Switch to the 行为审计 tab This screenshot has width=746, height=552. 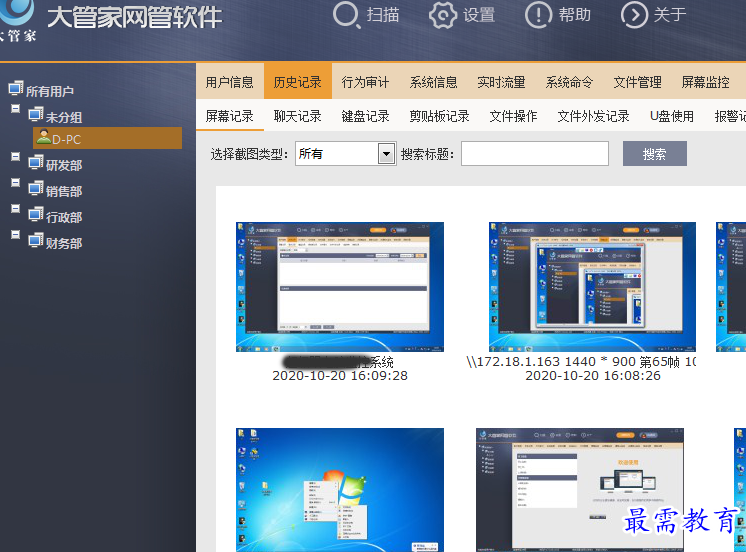click(365, 82)
